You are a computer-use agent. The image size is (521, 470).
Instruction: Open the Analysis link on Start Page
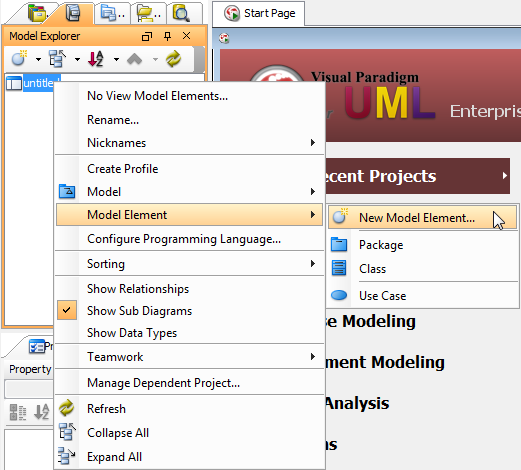tap(357, 403)
